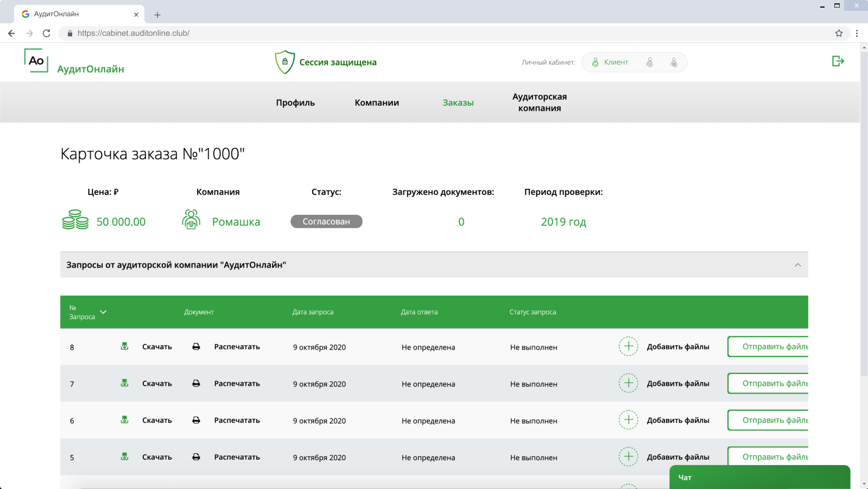Screen dimensions: 868x489
Task: Click the logout icon in the header
Action: (x=838, y=61)
